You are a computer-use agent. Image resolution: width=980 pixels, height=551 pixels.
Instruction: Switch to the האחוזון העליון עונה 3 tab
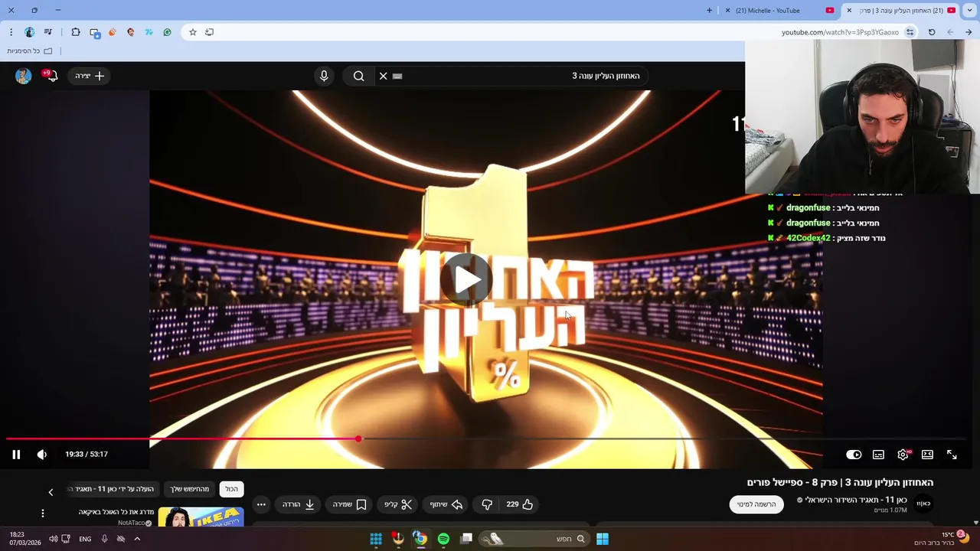[901, 11]
